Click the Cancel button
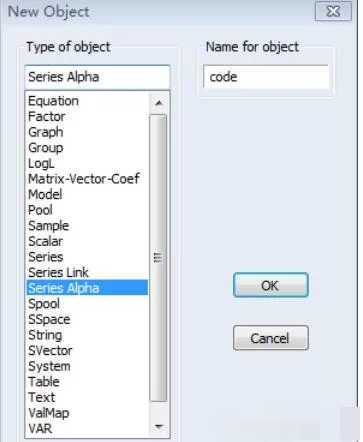Image resolution: width=363 pixels, height=442 pixels. click(271, 338)
